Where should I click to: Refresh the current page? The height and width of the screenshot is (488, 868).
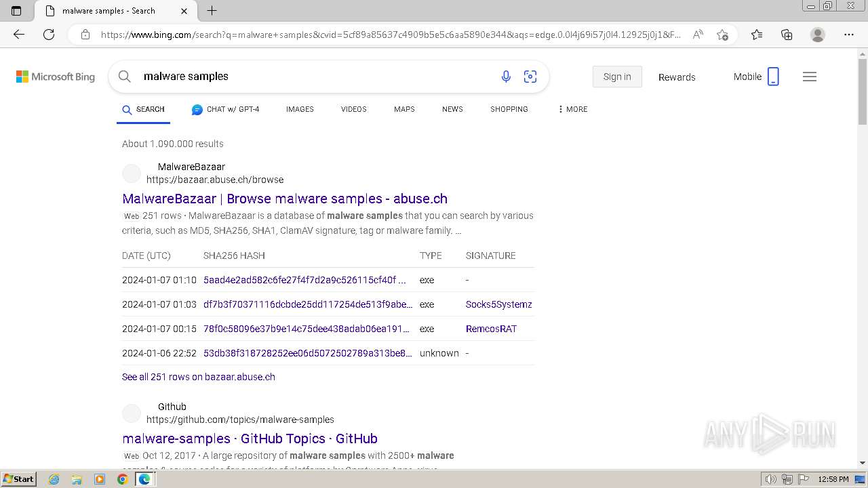tap(49, 35)
